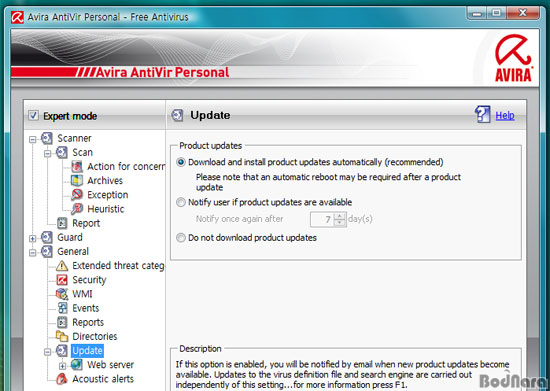Click the red Security icon
This screenshot has width=550, height=391.
pos(62,280)
